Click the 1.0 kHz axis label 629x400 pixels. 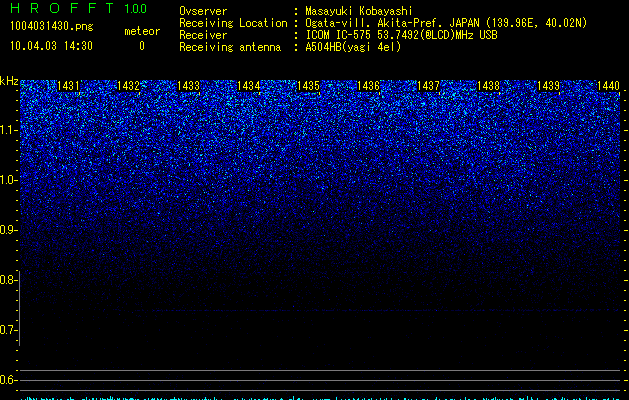tap(8, 180)
